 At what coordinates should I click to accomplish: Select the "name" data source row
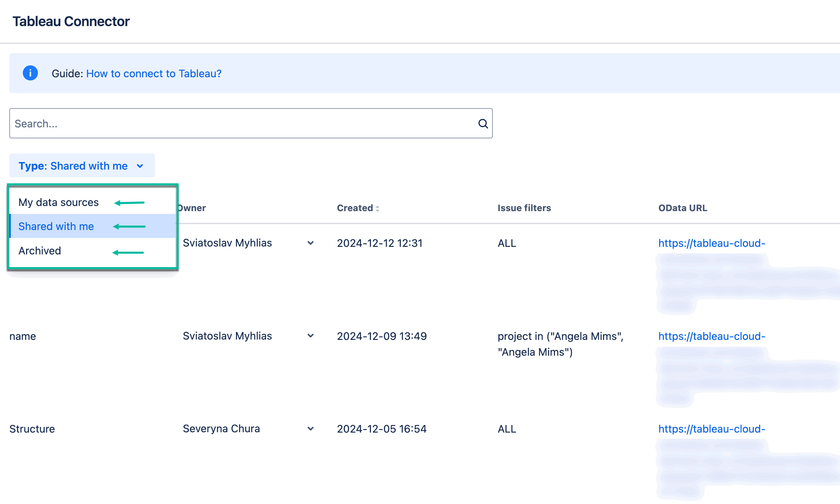pos(23,336)
